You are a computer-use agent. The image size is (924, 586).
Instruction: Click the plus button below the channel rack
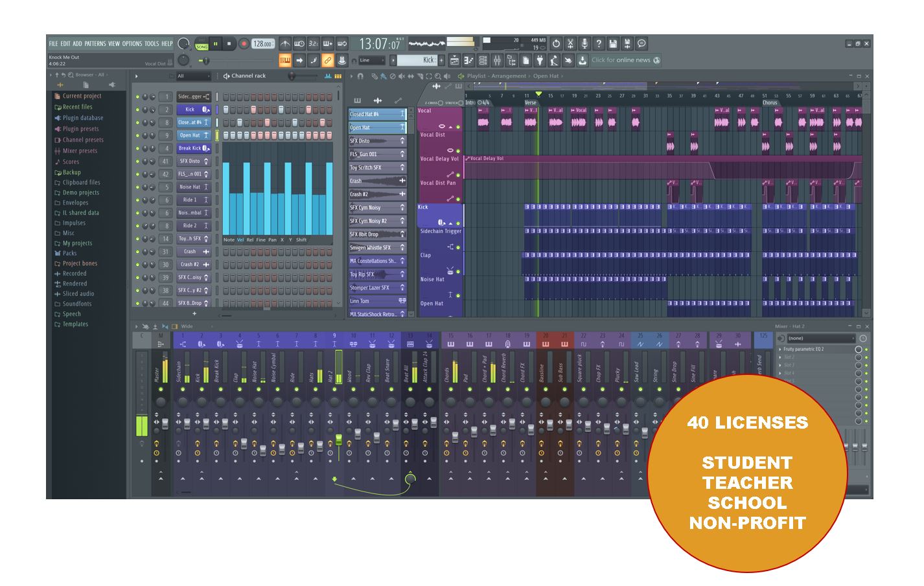tap(194, 313)
